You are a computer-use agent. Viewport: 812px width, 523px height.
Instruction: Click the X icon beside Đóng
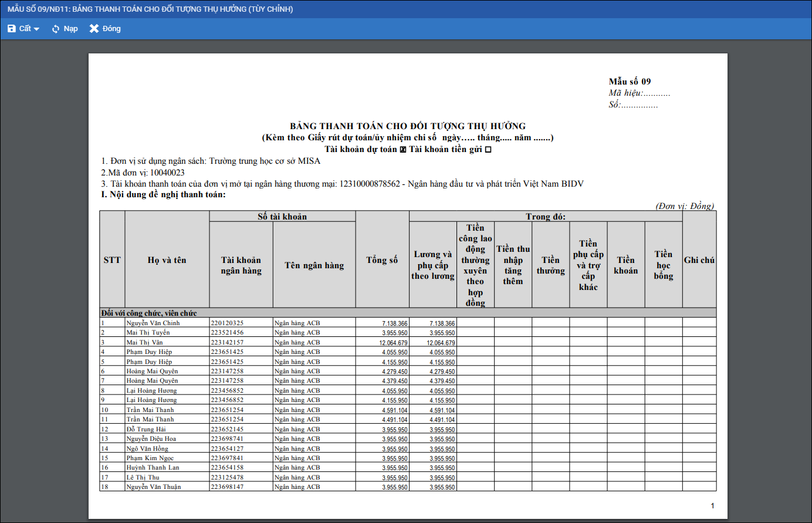94,29
